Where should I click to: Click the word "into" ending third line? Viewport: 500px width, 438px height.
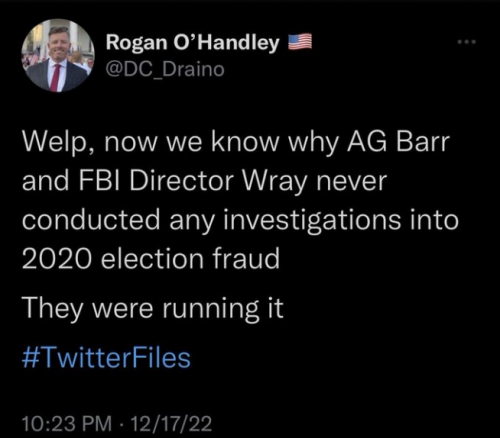[x=434, y=220]
